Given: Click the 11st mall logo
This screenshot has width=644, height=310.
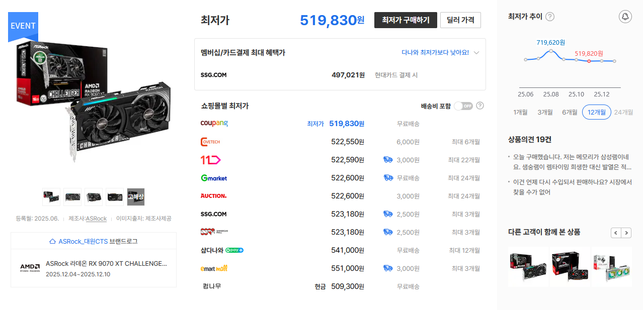Looking at the screenshot, I should [x=211, y=160].
